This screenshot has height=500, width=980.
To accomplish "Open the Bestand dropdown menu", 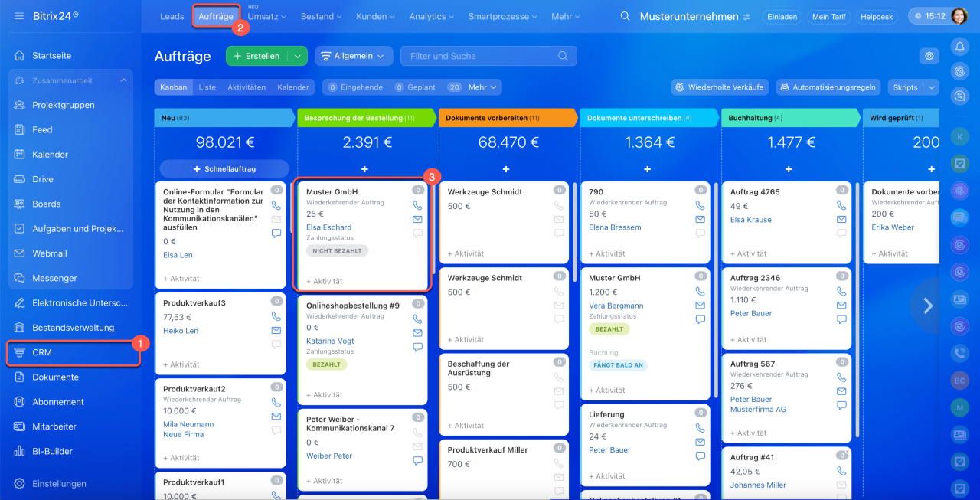I will click(321, 16).
